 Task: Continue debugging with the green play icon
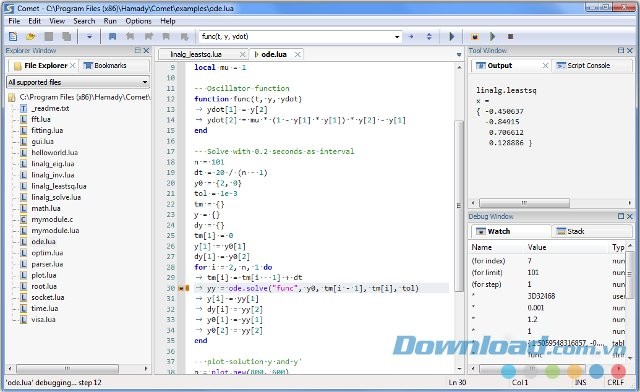[492, 37]
